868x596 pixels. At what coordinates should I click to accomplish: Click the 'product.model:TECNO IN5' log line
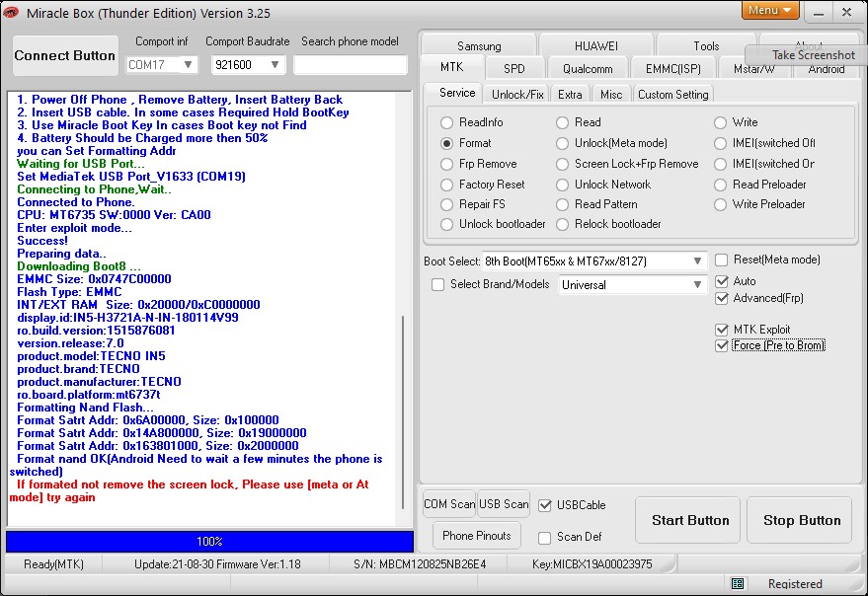(x=91, y=356)
